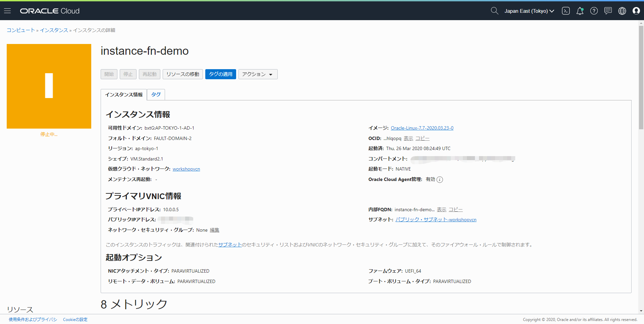
Task: Open the user profile avatar menu
Action: [x=636, y=11]
